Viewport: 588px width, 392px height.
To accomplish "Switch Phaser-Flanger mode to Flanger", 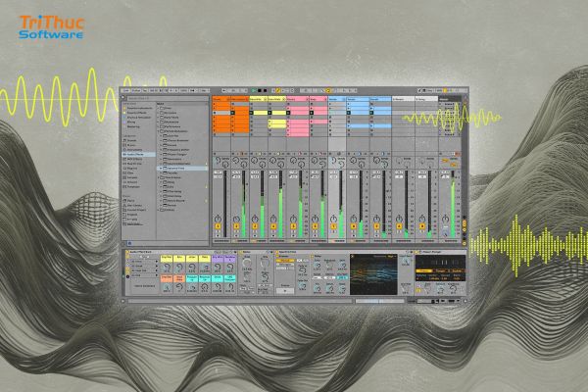I will coord(441,270).
